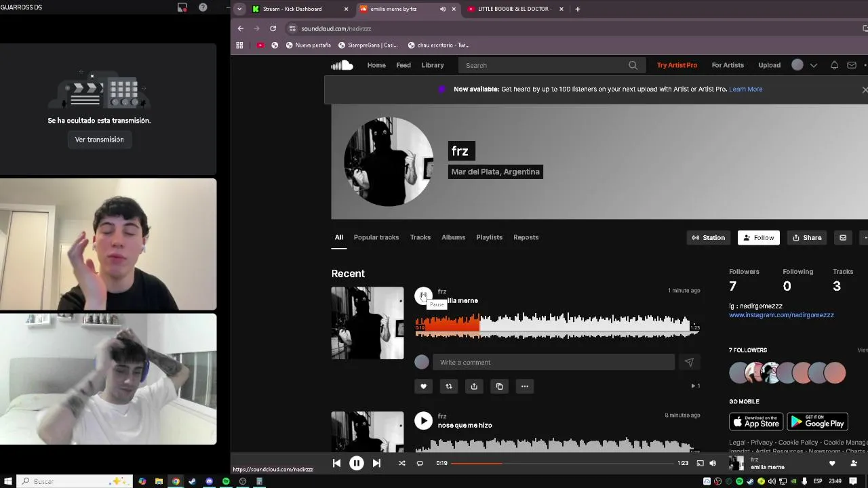
Task: Expand the user avatar dropdown chevron
Action: 814,65
